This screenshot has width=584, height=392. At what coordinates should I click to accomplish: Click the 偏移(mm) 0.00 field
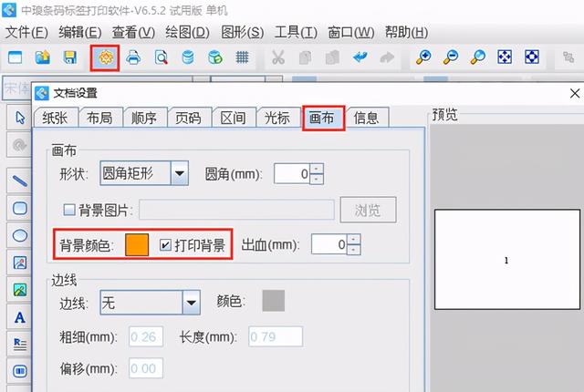click(146, 368)
